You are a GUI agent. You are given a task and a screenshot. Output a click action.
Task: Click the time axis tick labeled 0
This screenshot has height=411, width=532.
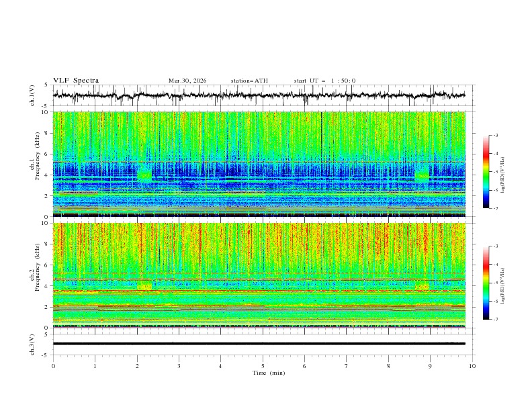53,366
